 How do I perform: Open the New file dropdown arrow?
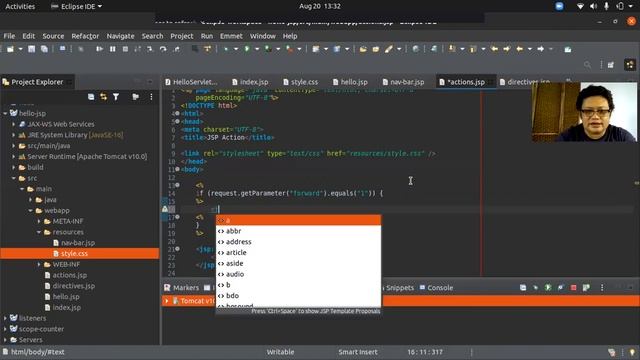pos(20,49)
